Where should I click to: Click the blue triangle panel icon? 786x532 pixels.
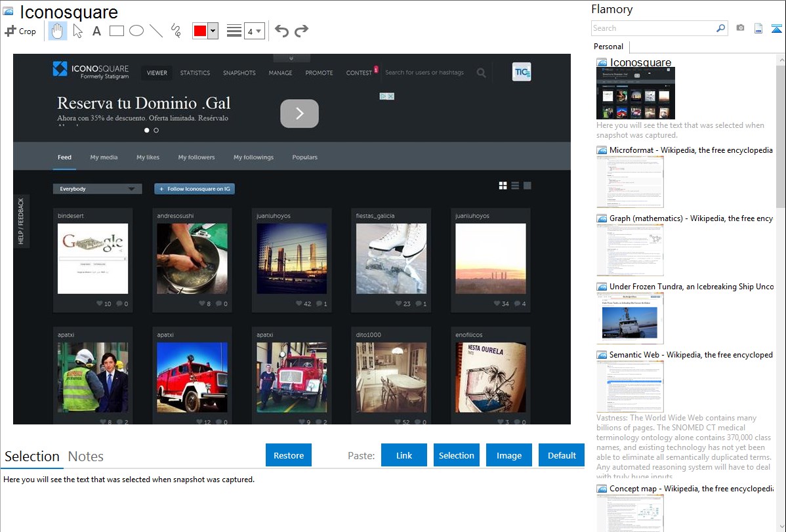(776, 28)
